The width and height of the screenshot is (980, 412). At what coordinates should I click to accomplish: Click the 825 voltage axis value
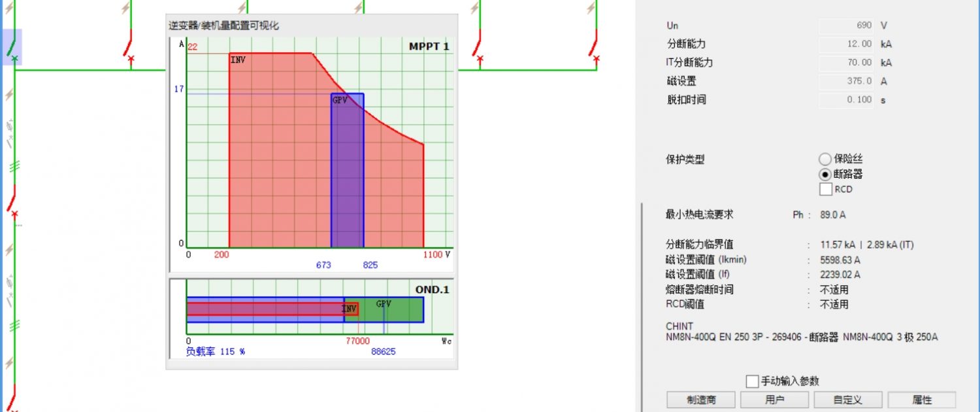coord(370,265)
